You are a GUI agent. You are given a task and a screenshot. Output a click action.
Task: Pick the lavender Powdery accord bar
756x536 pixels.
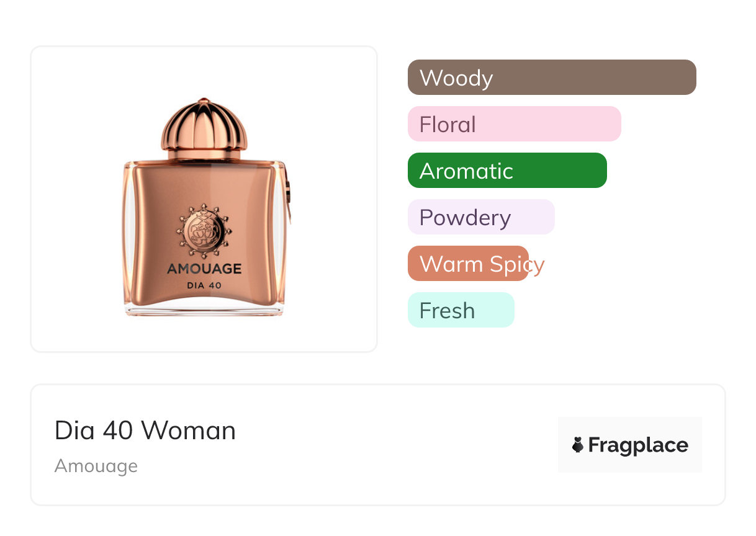pos(480,217)
